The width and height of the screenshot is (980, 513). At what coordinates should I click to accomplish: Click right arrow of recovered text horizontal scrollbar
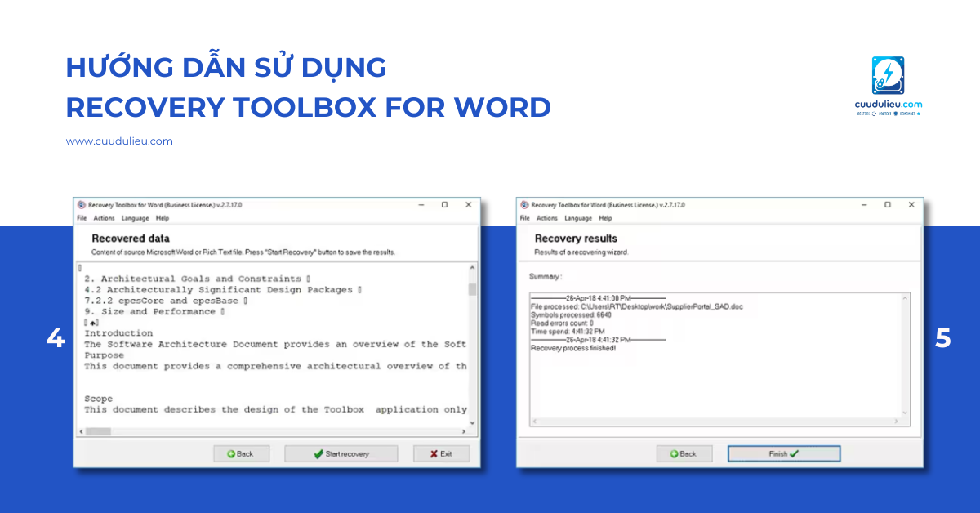pyautogui.click(x=463, y=431)
